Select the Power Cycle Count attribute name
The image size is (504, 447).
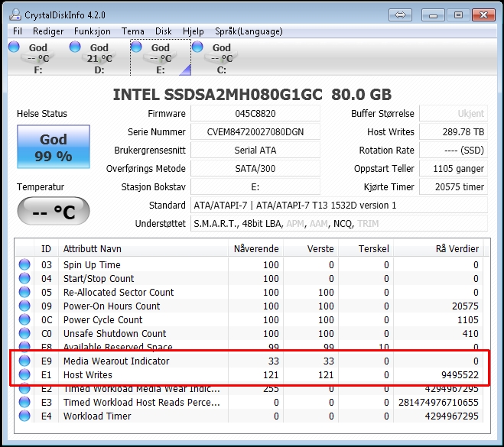click(102, 320)
